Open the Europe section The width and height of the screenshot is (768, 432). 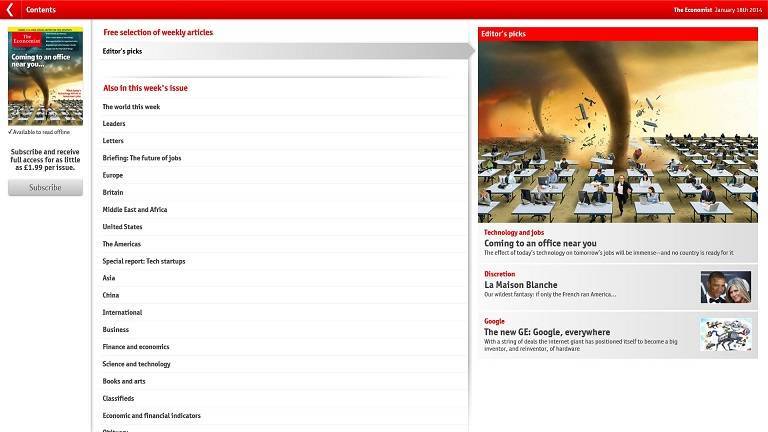pyautogui.click(x=283, y=175)
